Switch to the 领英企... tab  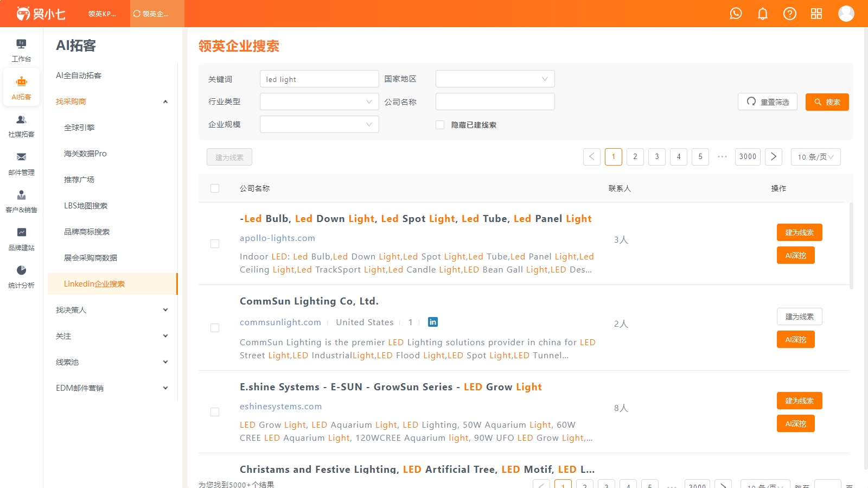pos(157,14)
